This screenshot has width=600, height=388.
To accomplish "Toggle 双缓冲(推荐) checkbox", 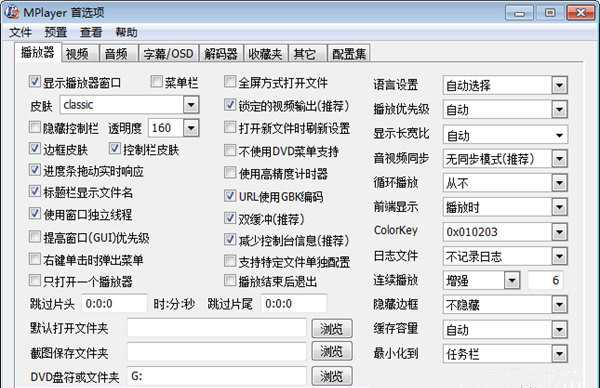I will [230, 218].
